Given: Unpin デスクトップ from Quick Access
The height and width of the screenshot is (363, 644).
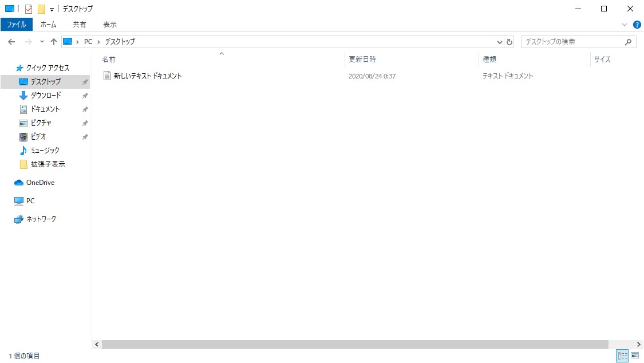Looking at the screenshot, I should pos(85,81).
